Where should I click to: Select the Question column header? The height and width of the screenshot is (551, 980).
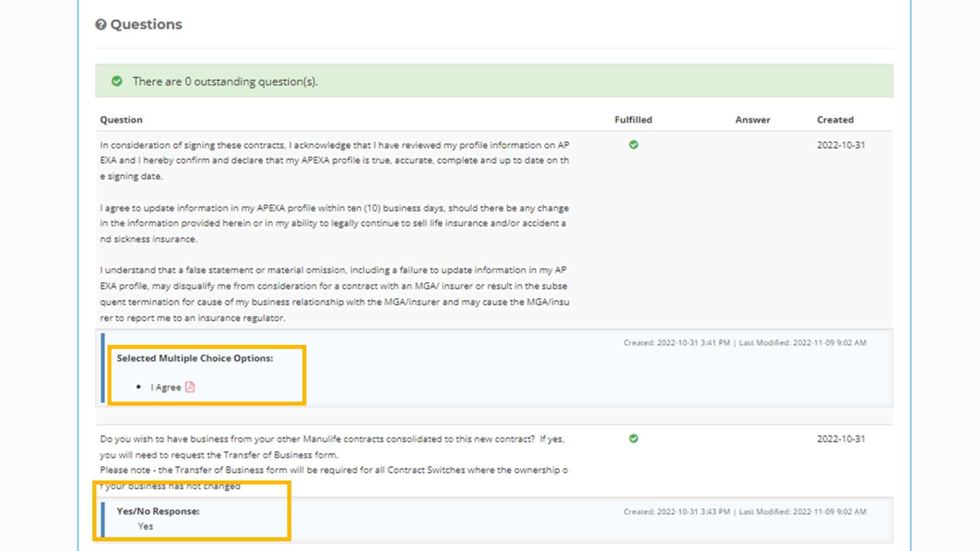point(121,119)
